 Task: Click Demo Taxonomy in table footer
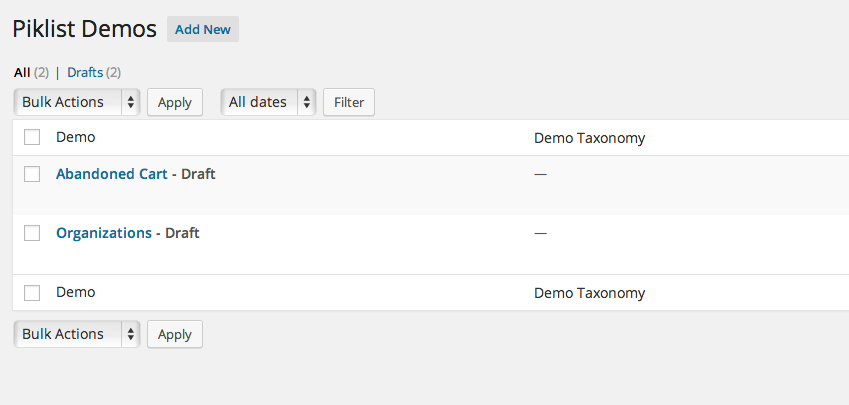[x=590, y=293]
